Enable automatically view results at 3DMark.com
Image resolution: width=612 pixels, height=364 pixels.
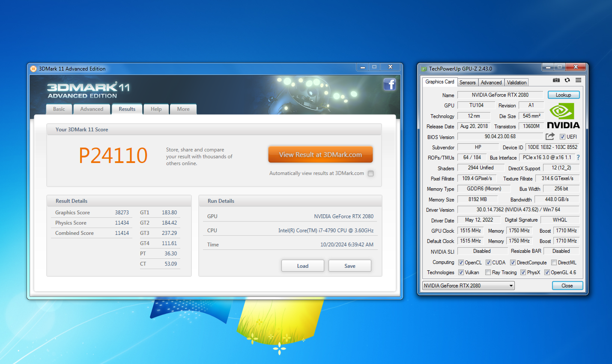tap(371, 173)
